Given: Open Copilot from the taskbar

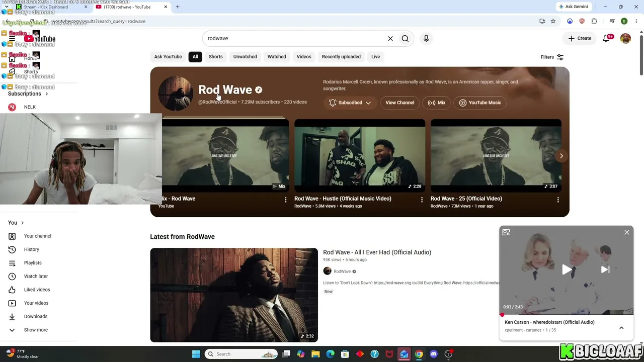Looking at the screenshot, I should point(301,354).
